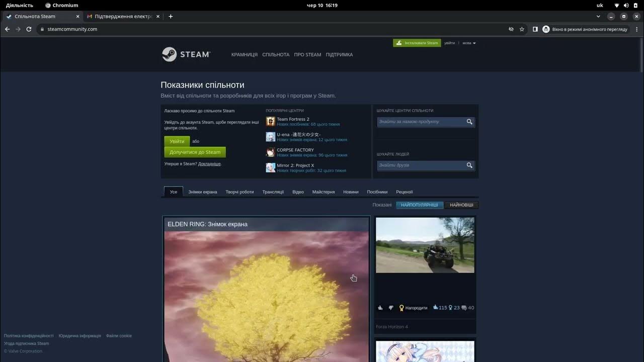Viewport: 644px width, 362px height.
Task: Open Юридична інформація link
Action: pos(79,336)
